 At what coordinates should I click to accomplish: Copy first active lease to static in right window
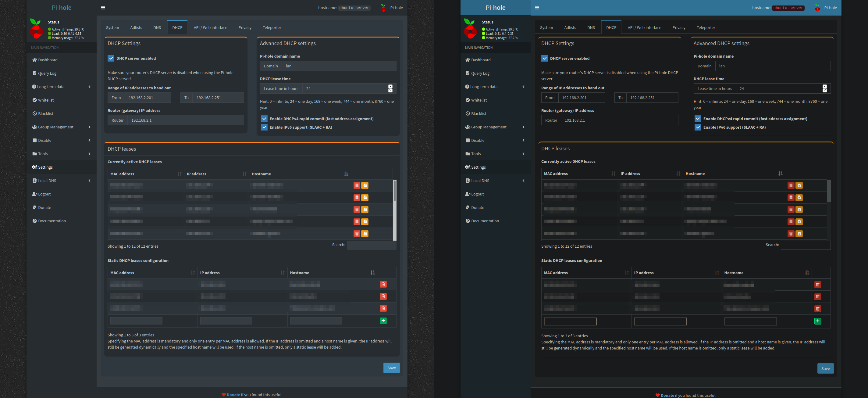799,185
